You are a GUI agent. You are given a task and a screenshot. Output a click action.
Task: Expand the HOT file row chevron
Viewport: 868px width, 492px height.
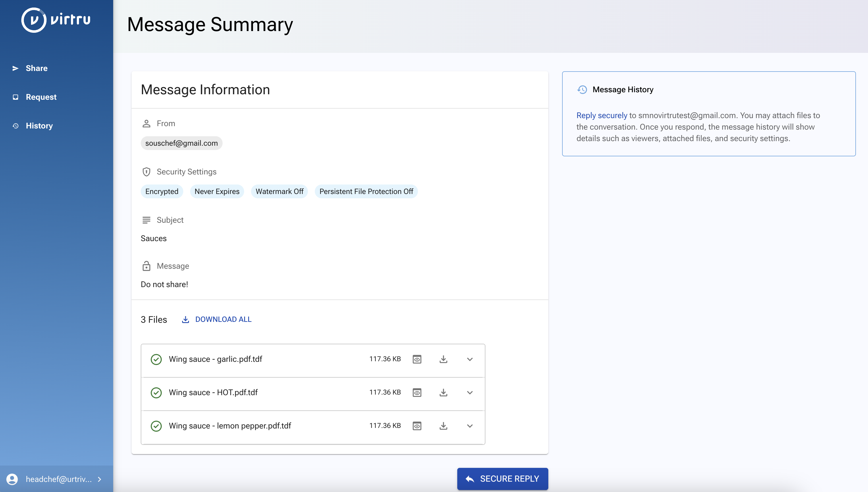tap(470, 393)
